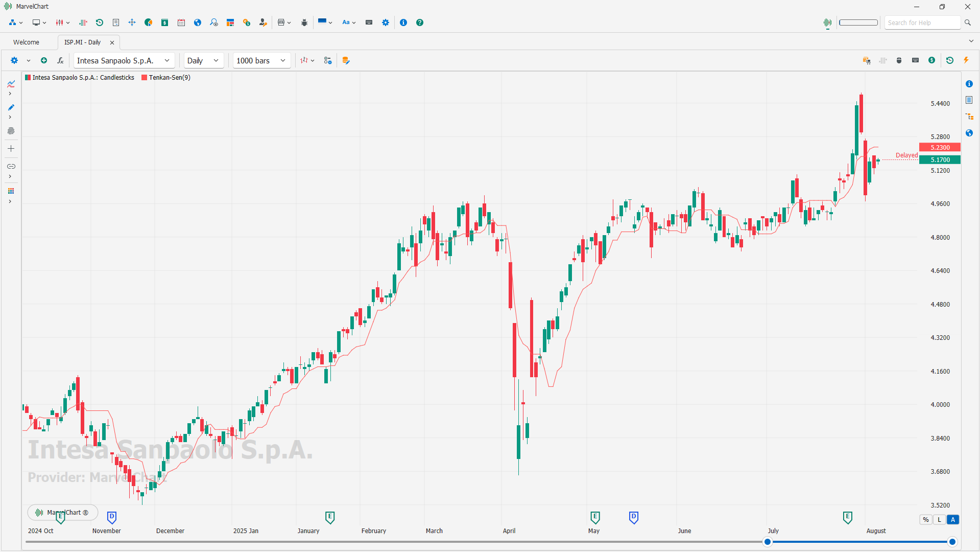Screen dimensions: 980x552
Task: Open the green dollar ledger icon
Action: coord(165,22)
